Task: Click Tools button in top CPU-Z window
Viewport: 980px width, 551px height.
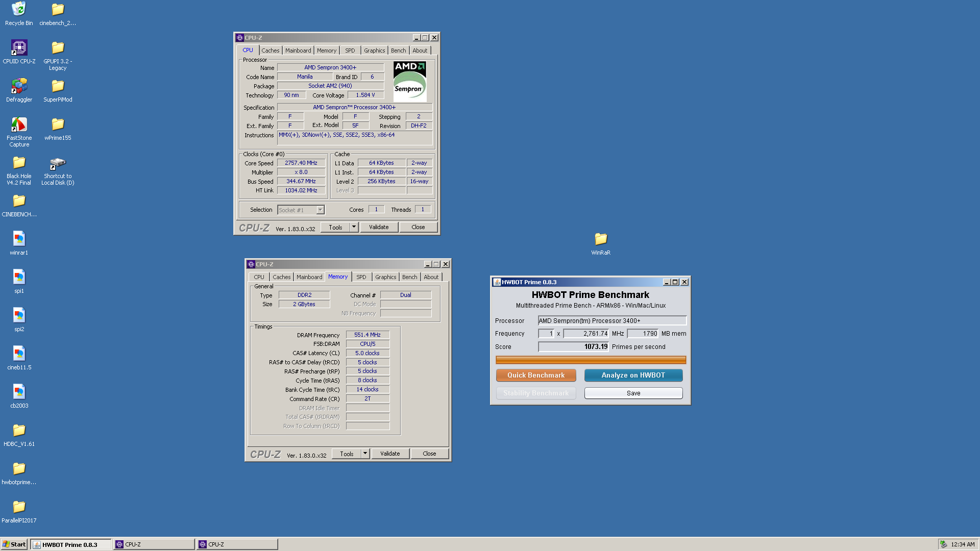Action: [x=335, y=227]
